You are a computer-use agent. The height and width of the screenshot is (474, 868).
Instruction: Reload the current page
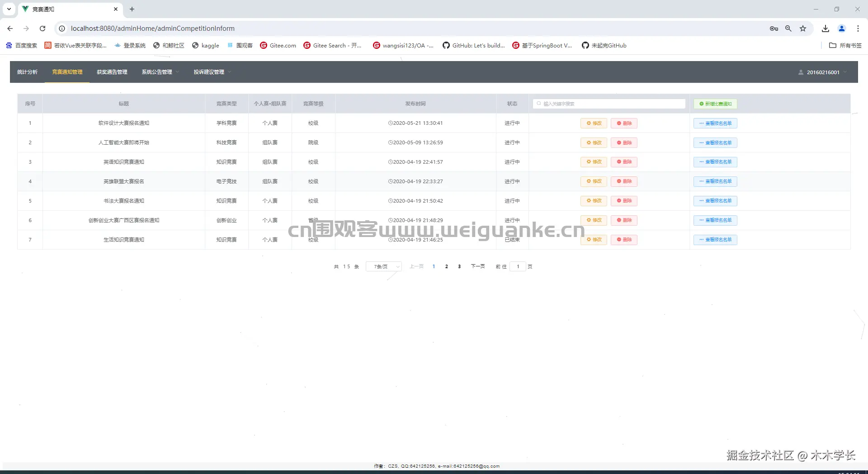[42, 28]
